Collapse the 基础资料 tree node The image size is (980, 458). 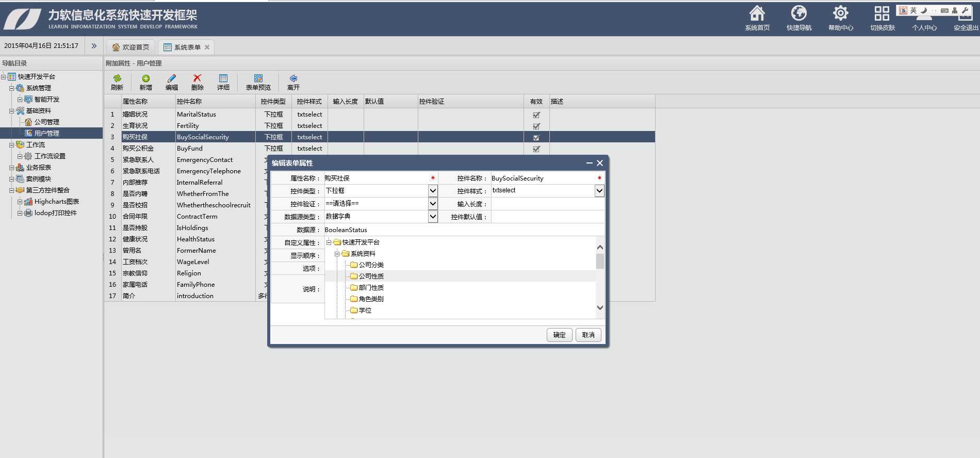11,111
